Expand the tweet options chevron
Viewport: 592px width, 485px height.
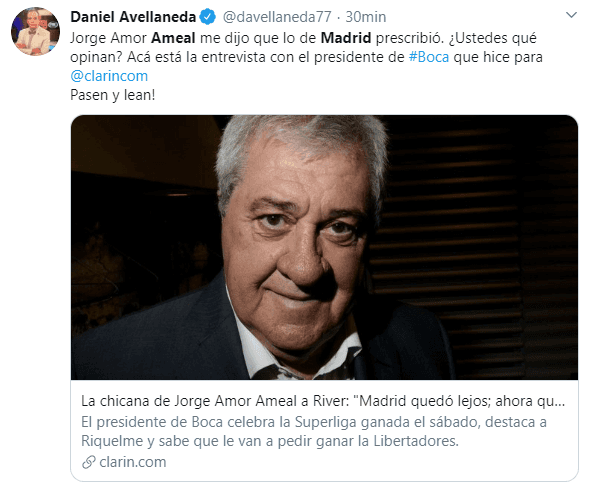(x=571, y=15)
